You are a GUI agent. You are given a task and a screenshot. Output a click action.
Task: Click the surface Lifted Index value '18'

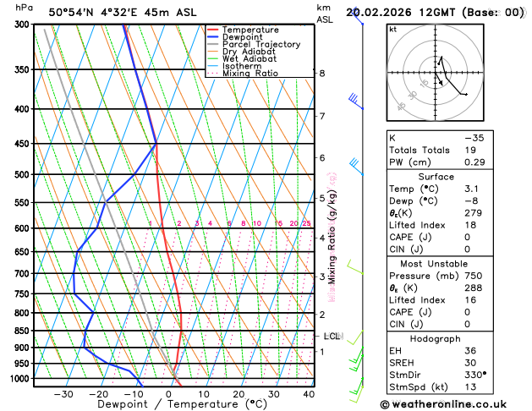(x=470, y=225)
